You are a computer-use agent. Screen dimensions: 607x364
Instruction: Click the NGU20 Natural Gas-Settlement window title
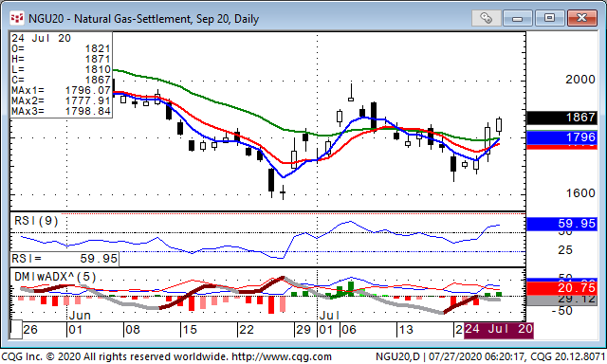point(143,19)
